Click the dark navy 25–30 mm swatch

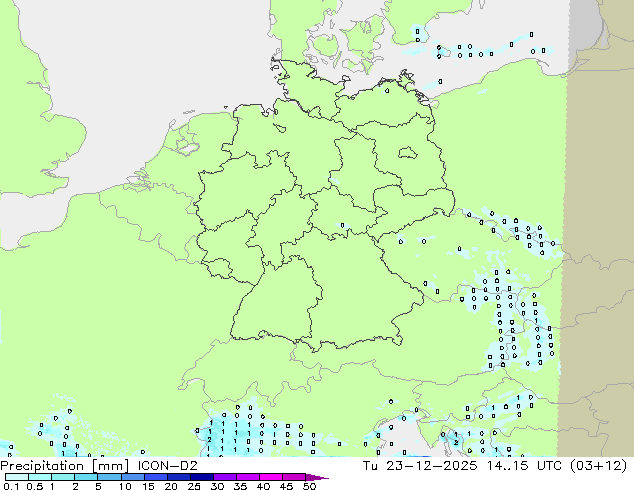(x=201, y=477)
